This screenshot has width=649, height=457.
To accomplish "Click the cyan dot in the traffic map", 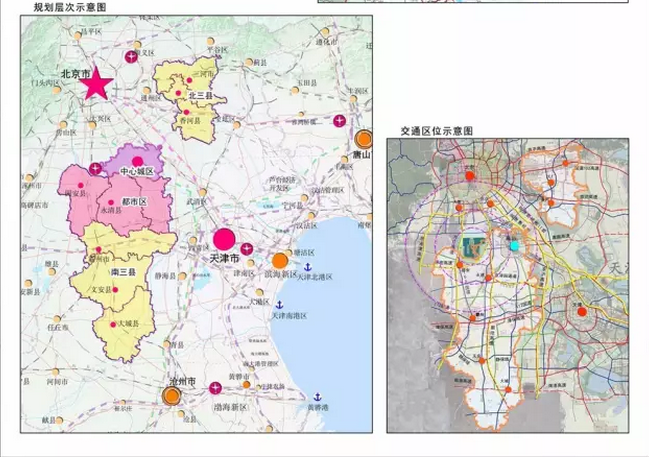I will (514, 244).
